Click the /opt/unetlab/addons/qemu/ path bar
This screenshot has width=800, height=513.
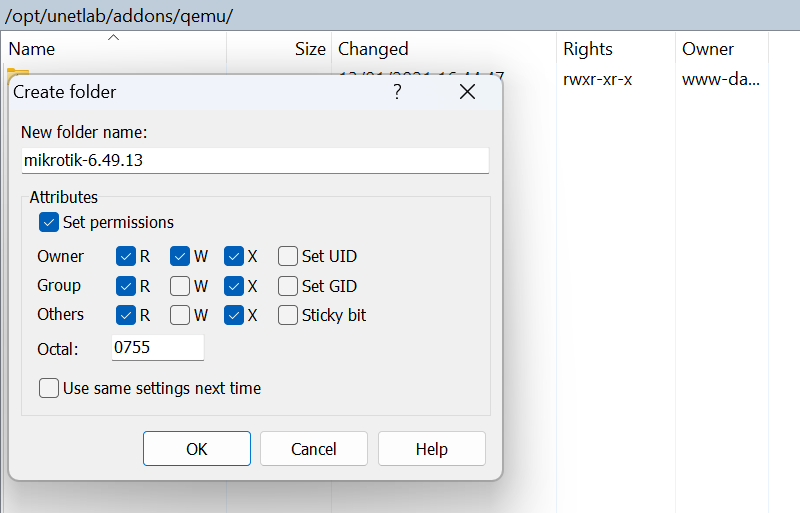(x=400, y=15)
